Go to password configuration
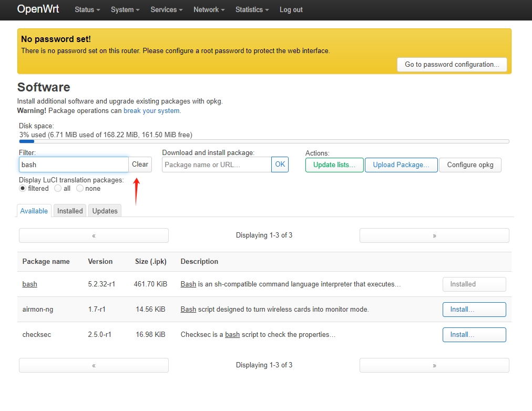Image resolution: width=532 pixels, height=411 pixels. point(452,65)
